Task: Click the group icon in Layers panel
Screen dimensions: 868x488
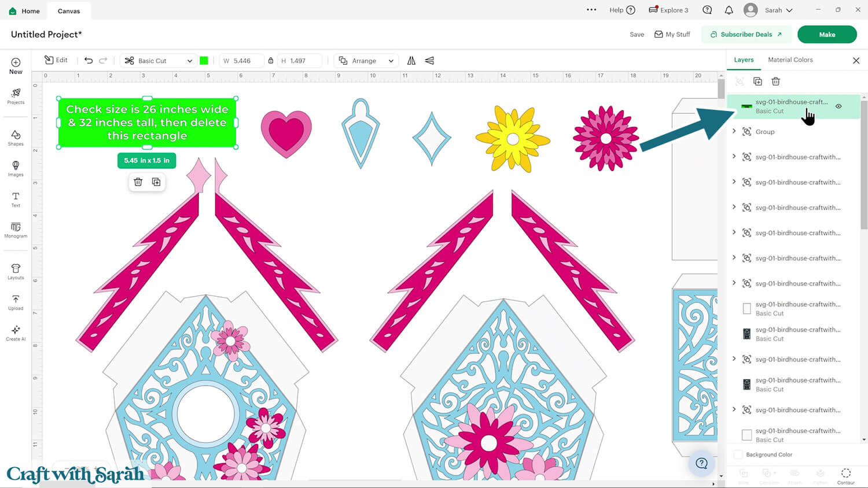Action: (x=740, y=82)
